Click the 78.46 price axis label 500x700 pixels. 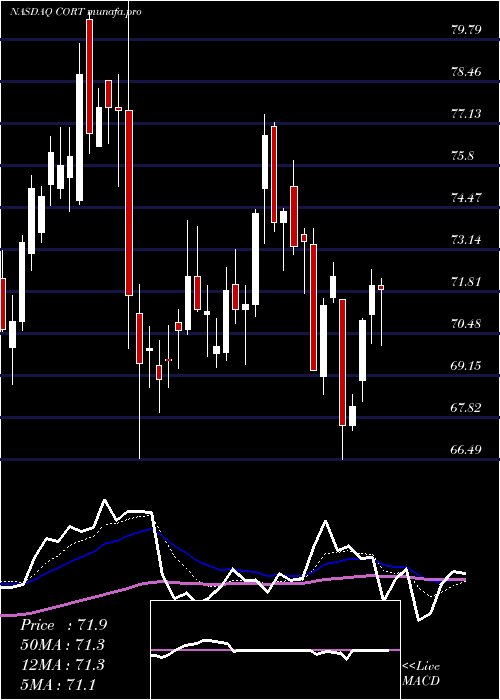pos(466,72)
